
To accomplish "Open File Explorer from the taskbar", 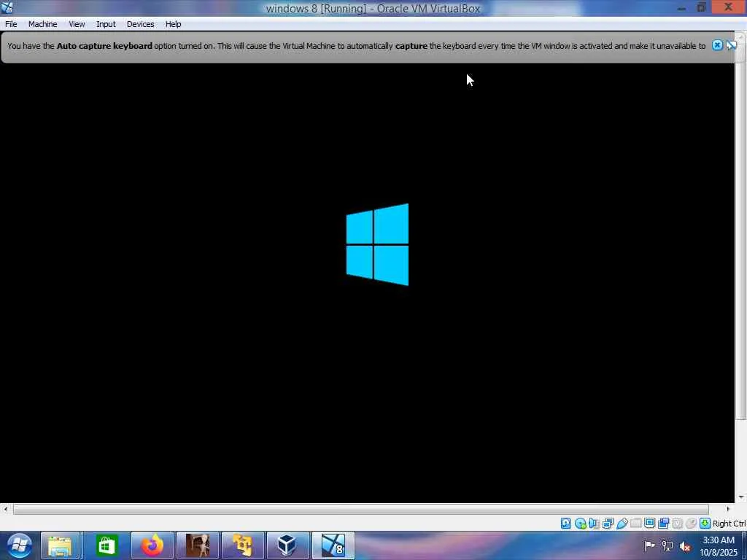I will click(x=61, y=545).
